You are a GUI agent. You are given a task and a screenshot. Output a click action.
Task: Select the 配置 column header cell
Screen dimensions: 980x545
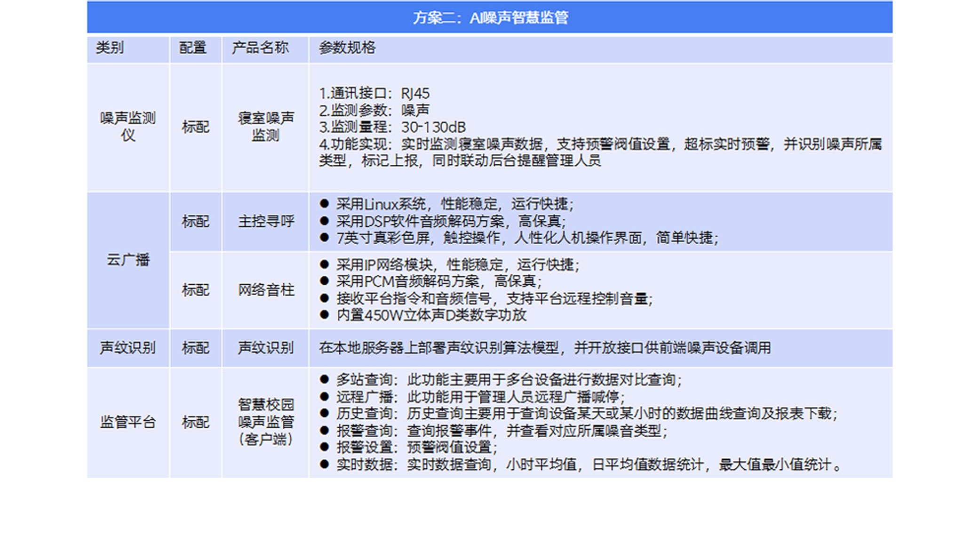[x=193, y=48]
